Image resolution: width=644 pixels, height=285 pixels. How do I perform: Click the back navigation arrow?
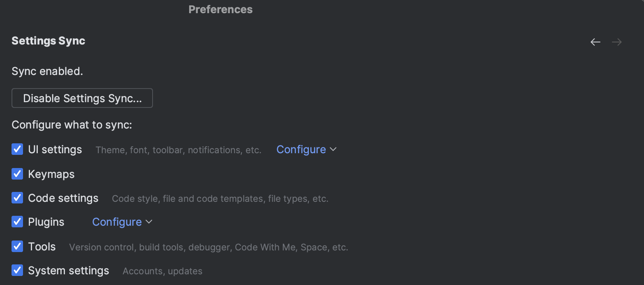(x=595, y=42)
